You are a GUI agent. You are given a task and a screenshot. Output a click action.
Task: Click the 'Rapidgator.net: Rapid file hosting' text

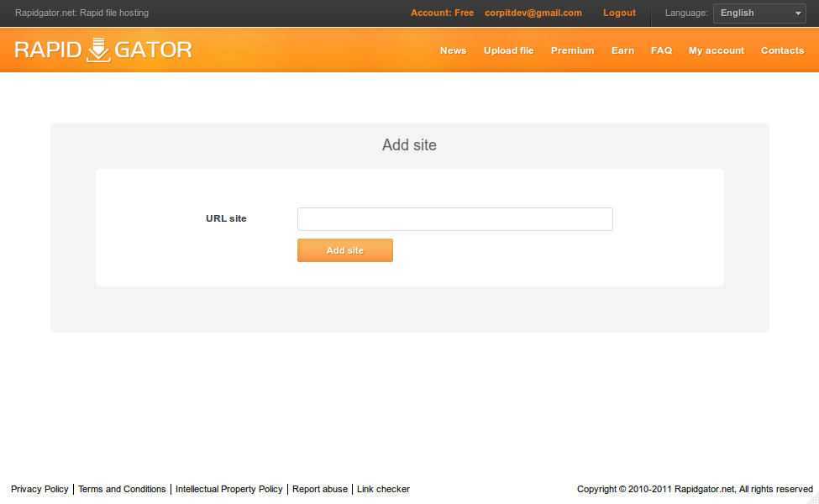82,13
